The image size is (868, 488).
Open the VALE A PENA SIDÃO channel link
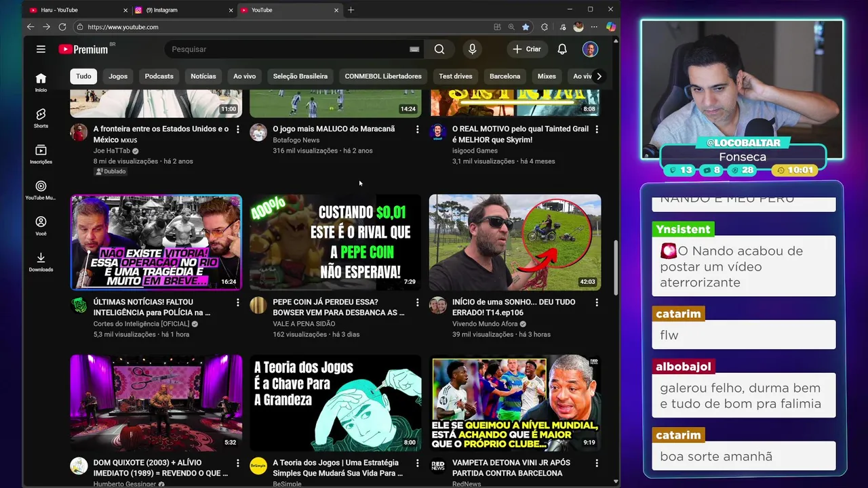point(304,324)
